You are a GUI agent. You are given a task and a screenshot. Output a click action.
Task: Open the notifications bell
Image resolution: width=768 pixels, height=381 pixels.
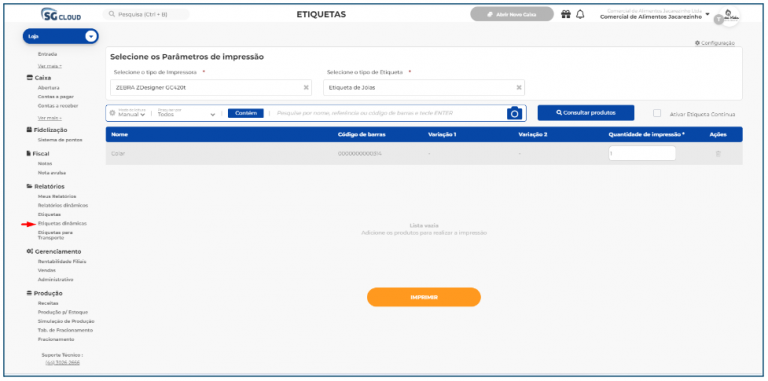580,14
